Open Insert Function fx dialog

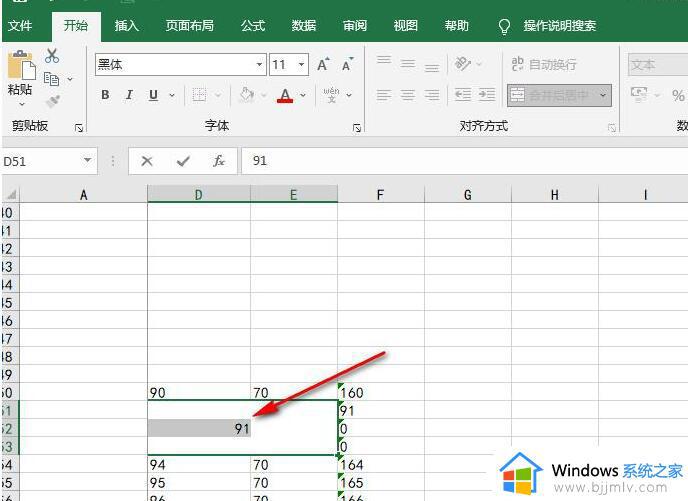tap(219, 161)
